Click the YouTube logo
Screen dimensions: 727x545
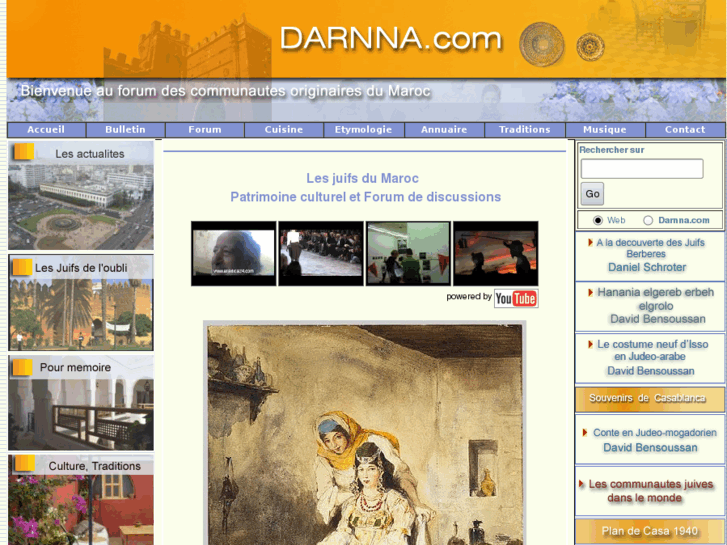pos(516,298)
